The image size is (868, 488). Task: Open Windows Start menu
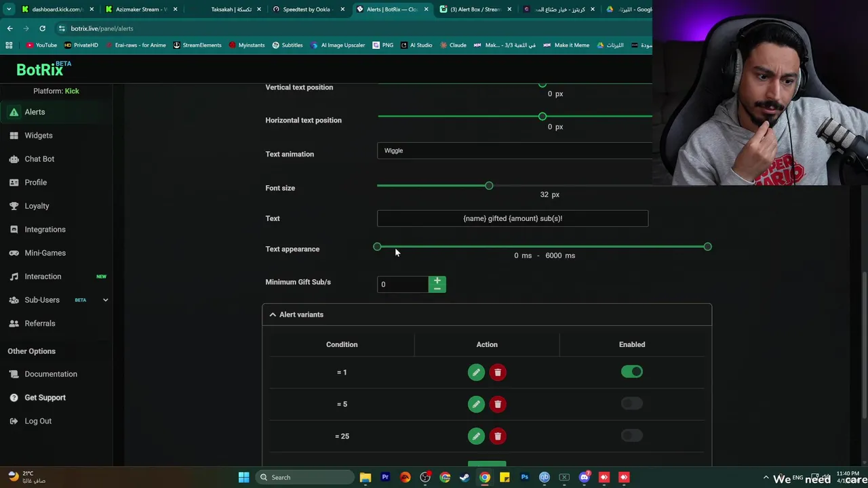243,477
